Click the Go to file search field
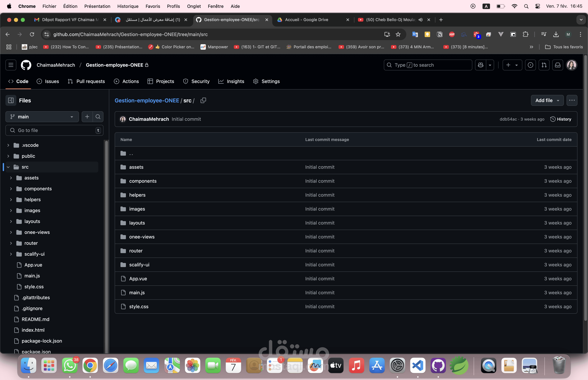588x380 pixels. (x=54, y=130)
